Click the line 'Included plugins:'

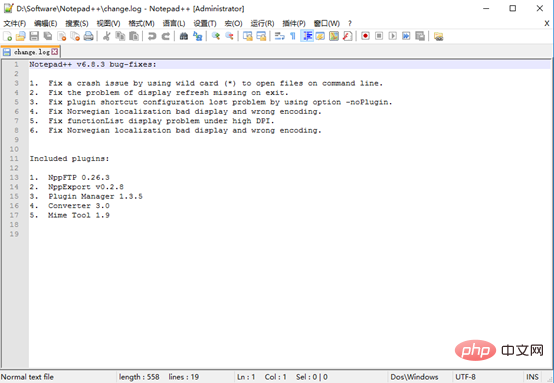click(x=69, y=159)
